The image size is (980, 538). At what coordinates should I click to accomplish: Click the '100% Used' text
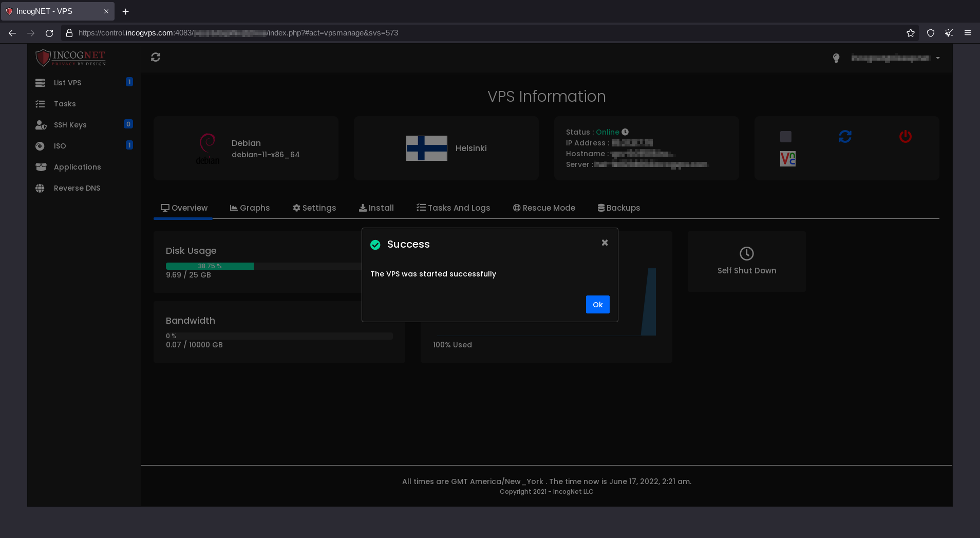452,345
